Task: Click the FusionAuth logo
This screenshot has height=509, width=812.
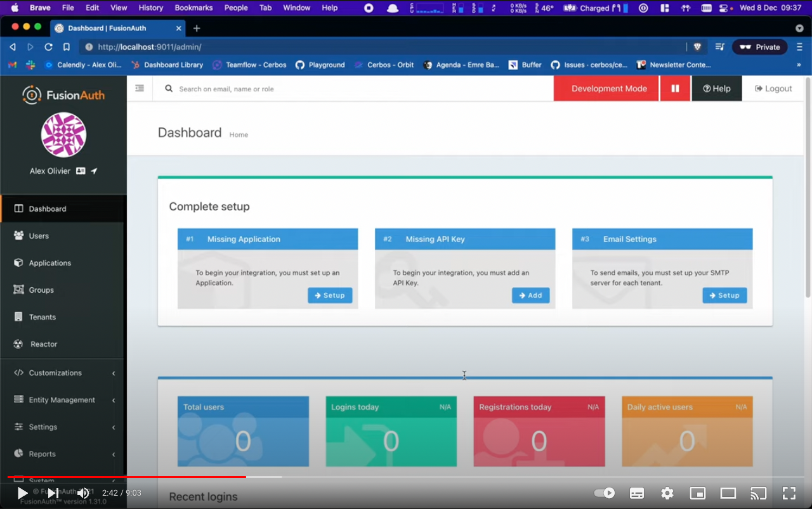Action: 63,95
